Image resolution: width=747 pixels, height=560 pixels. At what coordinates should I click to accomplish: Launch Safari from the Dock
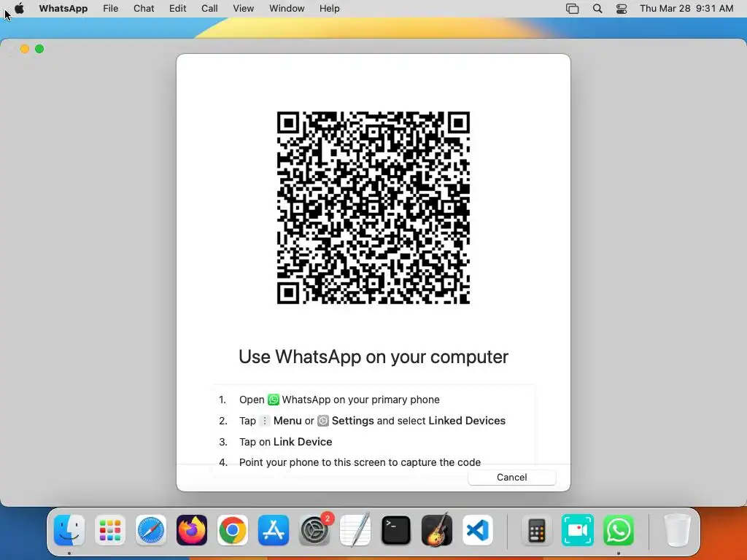(x=151, y=530)
